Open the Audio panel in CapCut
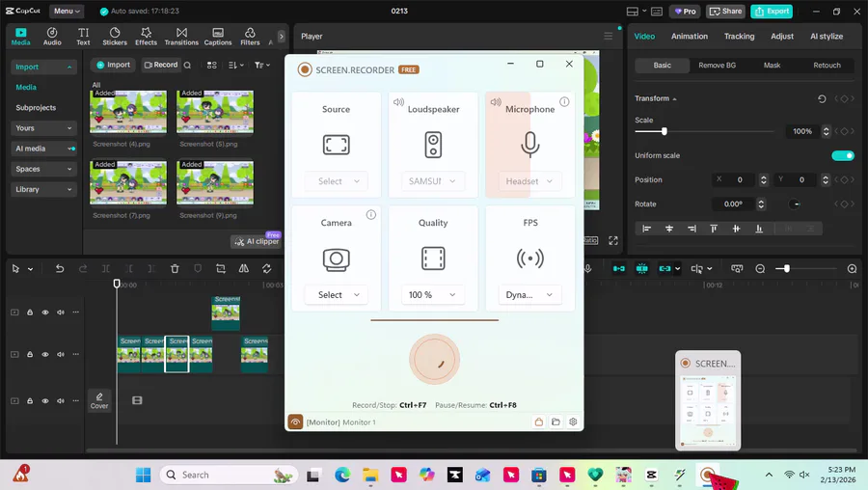 pos(52,36)
